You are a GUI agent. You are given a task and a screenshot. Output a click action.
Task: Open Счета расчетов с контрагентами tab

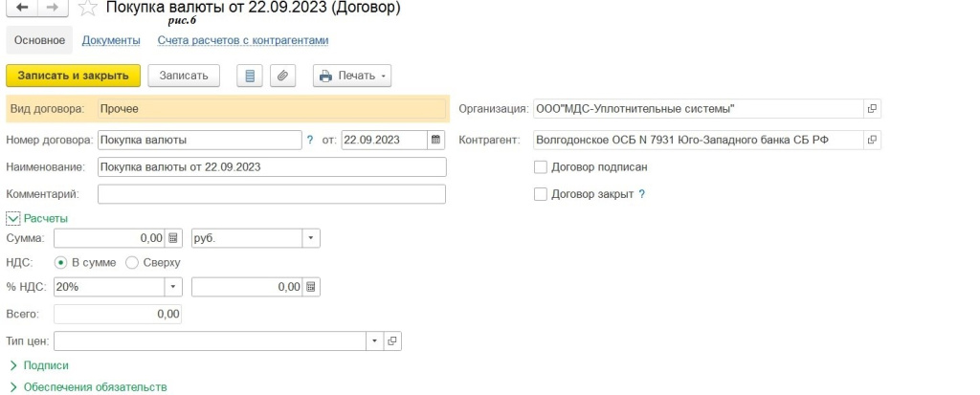coord(242,40)
